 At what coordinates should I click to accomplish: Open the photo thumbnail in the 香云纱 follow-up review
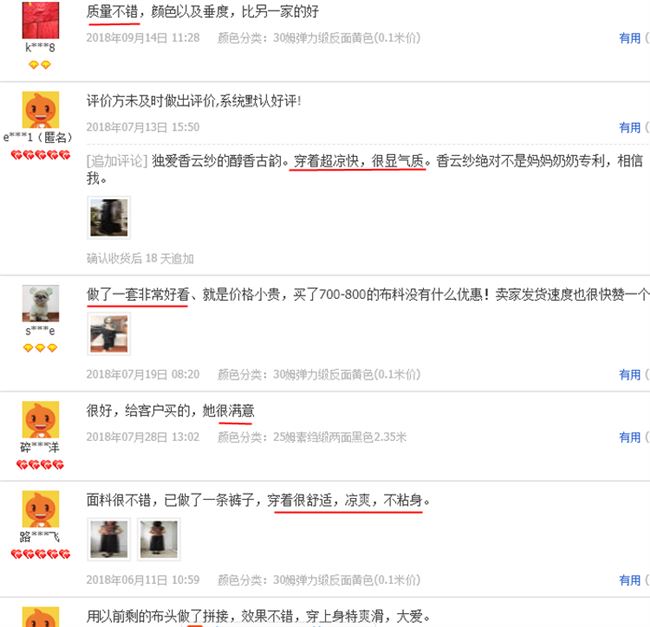pos(109,218)
